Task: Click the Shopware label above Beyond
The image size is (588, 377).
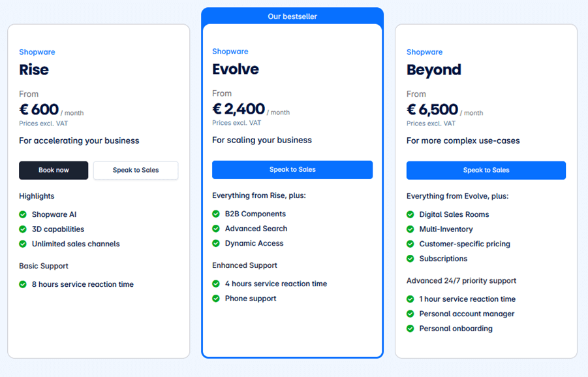Action: (x=424, y=52)
